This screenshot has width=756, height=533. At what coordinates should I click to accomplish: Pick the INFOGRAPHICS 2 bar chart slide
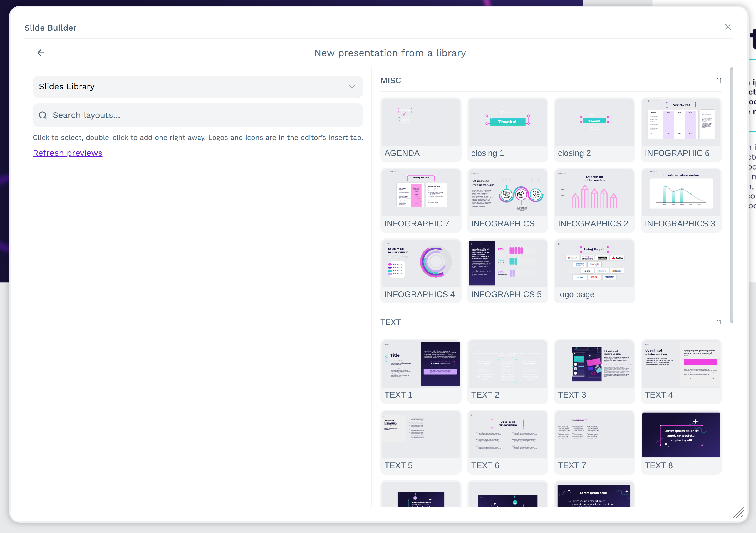tap(594, 200)
